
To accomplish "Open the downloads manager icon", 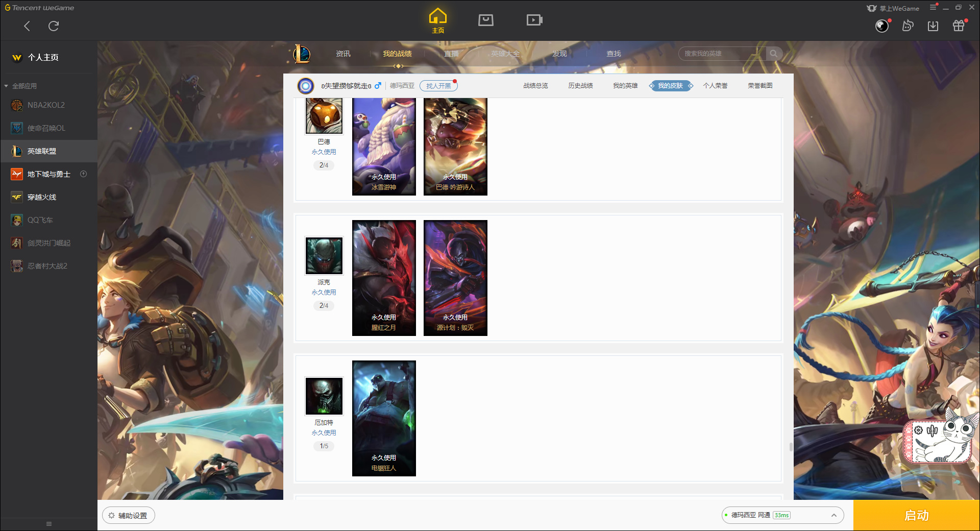I will [933, 26].
